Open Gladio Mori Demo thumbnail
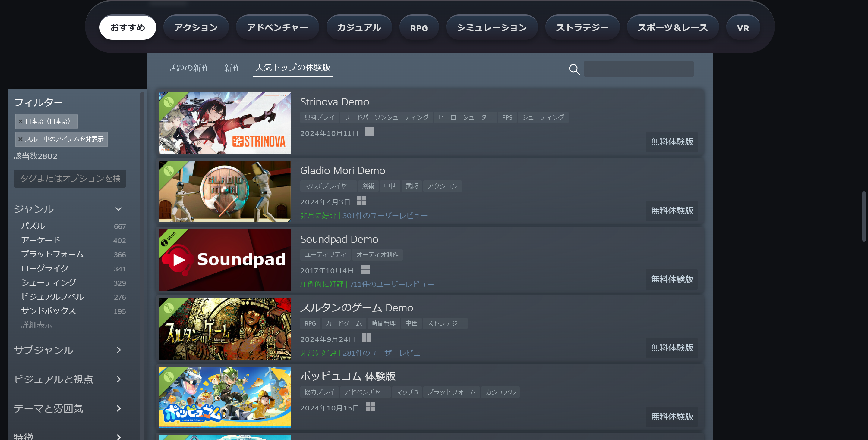The image size is (868, 440). click(224, 192)
